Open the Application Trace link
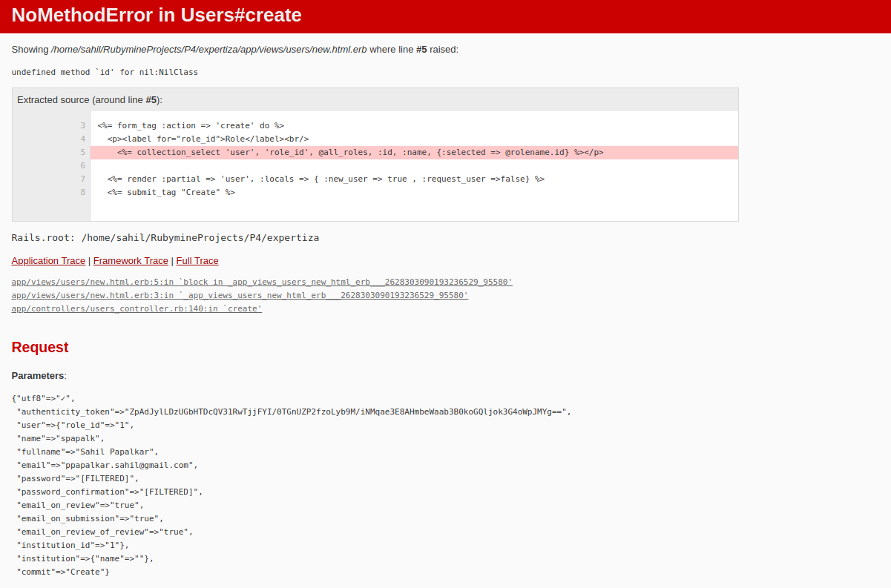Viewport: 891px width, 588px height. [x=48, y=260]
